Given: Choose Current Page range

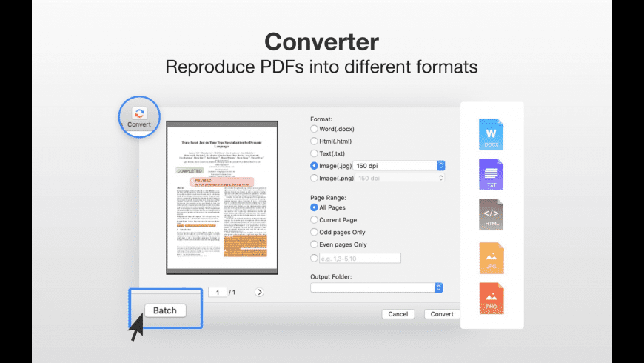Looking at the screenshot, I should [x=314, y=220].
